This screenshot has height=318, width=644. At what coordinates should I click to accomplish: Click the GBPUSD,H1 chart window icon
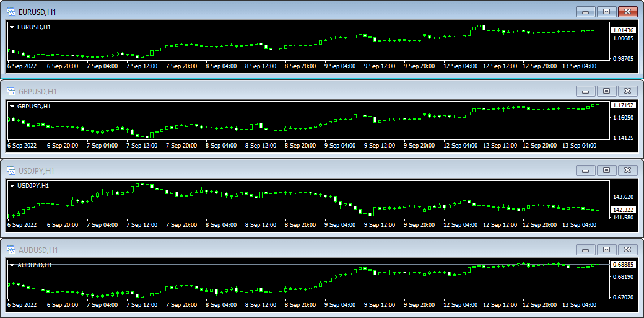coord(11,91)
